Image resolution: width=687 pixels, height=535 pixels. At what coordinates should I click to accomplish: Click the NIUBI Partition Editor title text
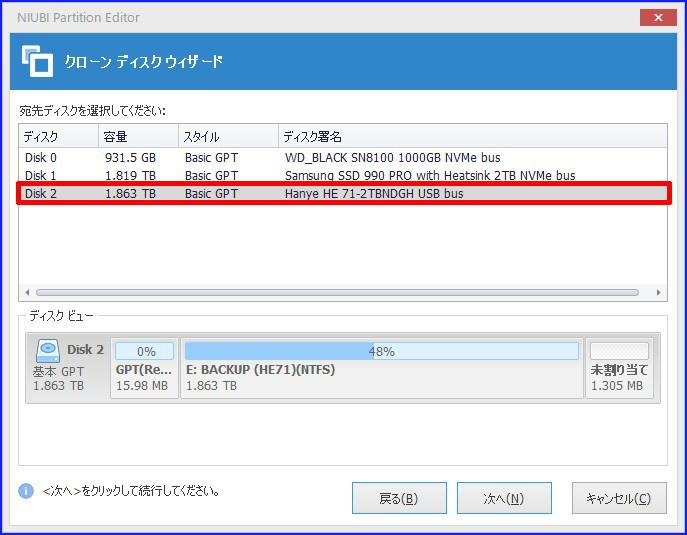(78, 18)
